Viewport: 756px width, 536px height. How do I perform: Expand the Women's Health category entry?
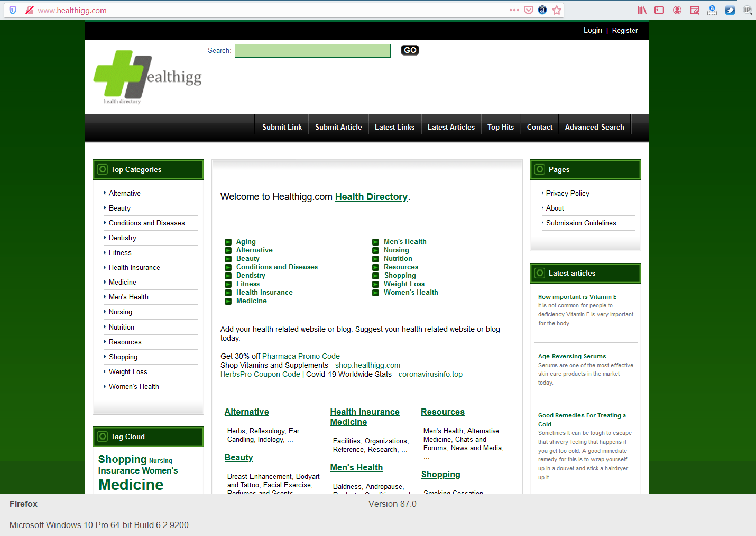(134, 386)
